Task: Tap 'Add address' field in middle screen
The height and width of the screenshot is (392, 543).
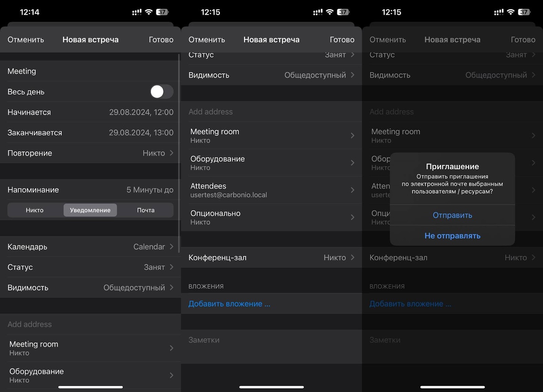Action: click(x=271, y=112)
